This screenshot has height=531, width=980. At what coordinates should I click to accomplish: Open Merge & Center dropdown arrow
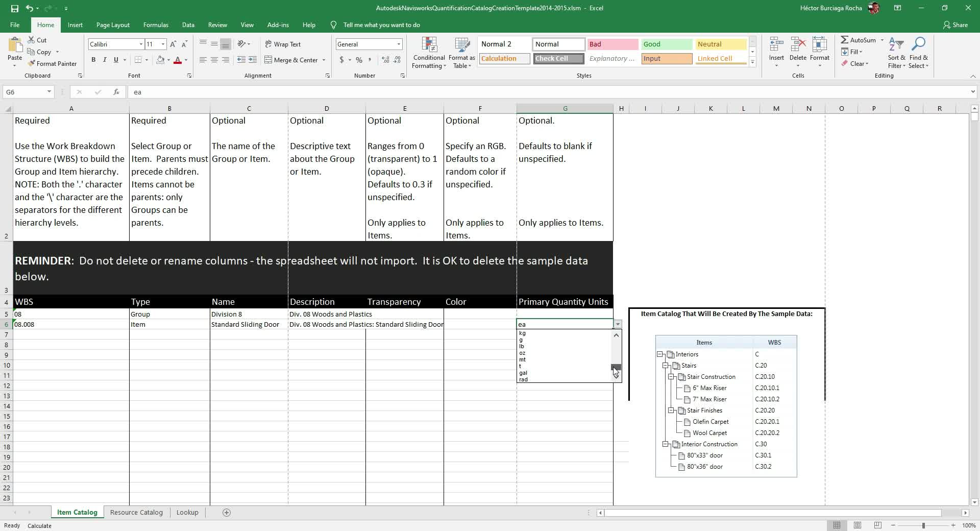point(324,60)
